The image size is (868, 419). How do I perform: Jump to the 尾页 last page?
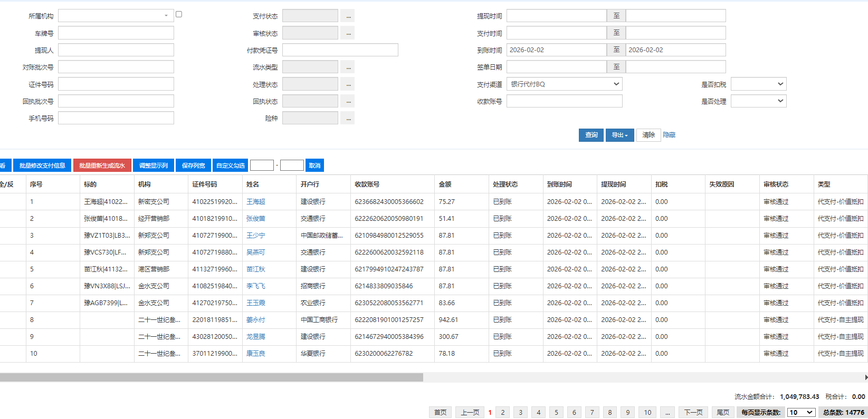tap(723, 412)
